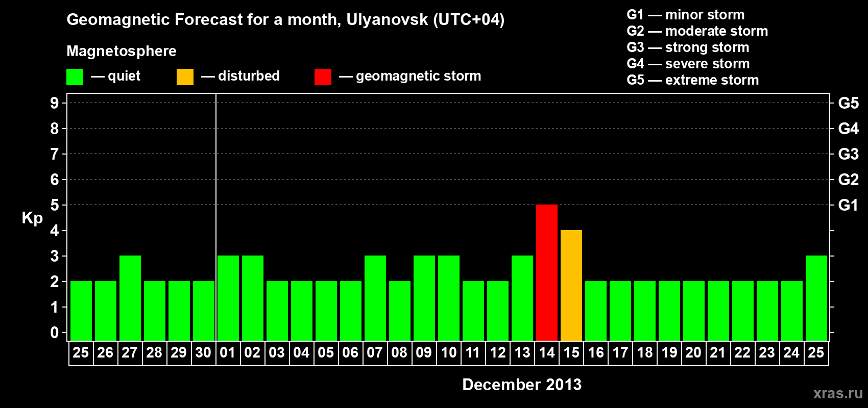This screenshot has width=868, height=408.
Task: Click the green bar for November 27
Action: (130, 298)
